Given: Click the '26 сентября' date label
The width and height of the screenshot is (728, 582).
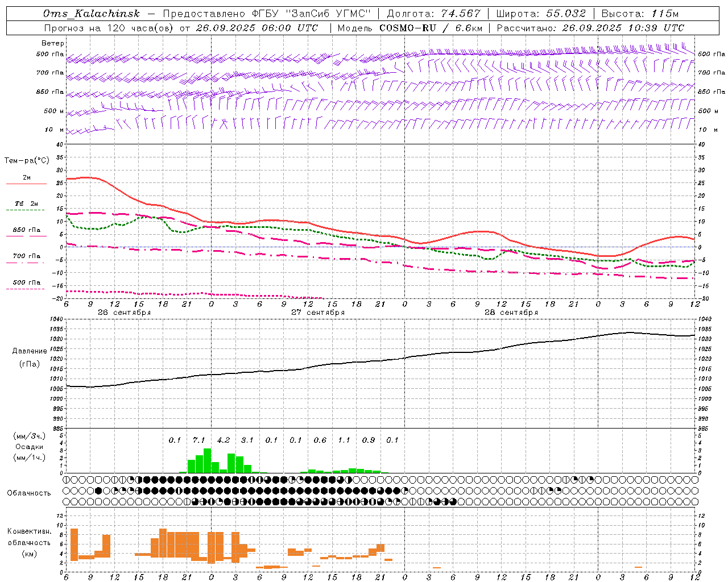Looking at the screenshot, I should [x=125, y=313].
